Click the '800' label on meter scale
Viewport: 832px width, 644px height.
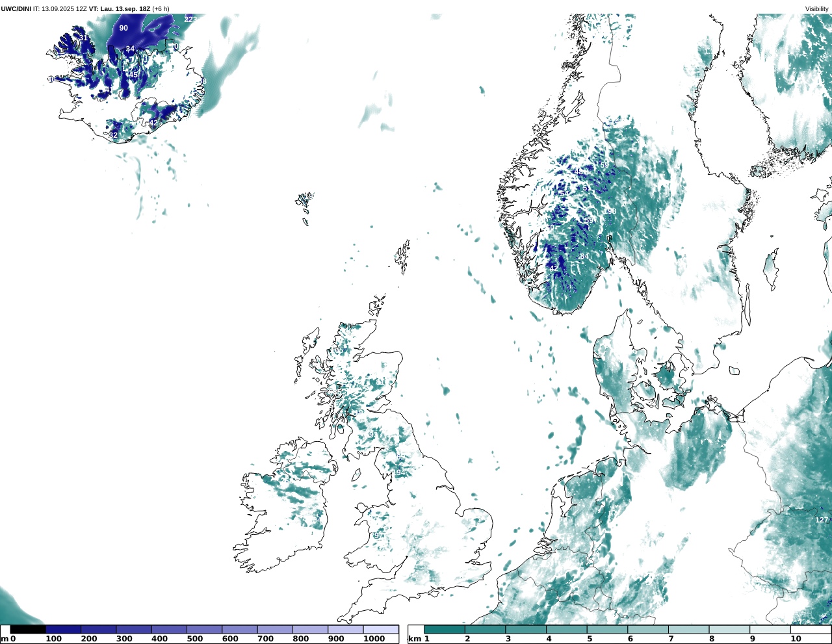tap(300, 639)
